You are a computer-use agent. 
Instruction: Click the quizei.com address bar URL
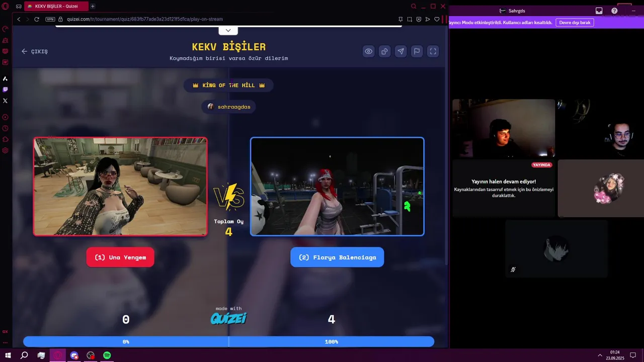(x=145, y=19)
